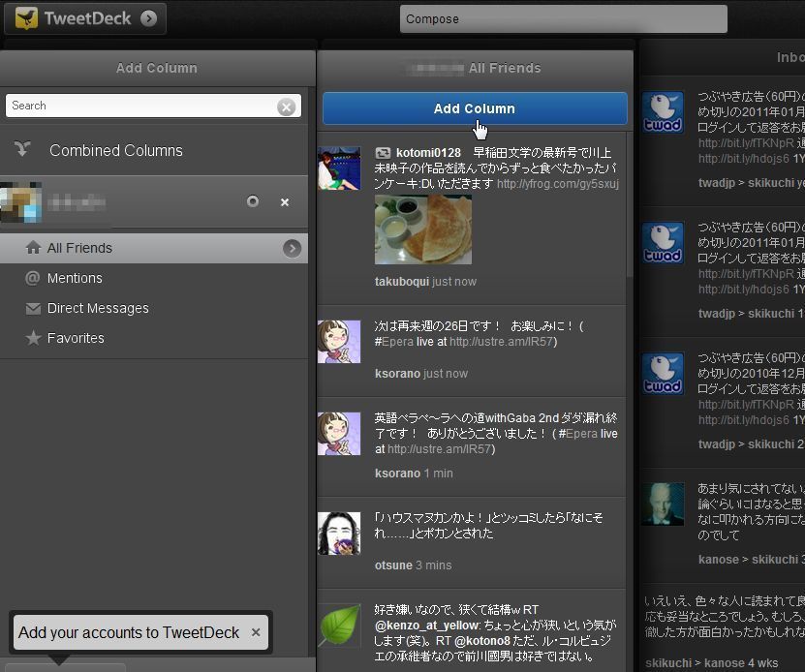Click the kanose avatar in Inbox
805x672 pixels.
[x=663, y=504]
